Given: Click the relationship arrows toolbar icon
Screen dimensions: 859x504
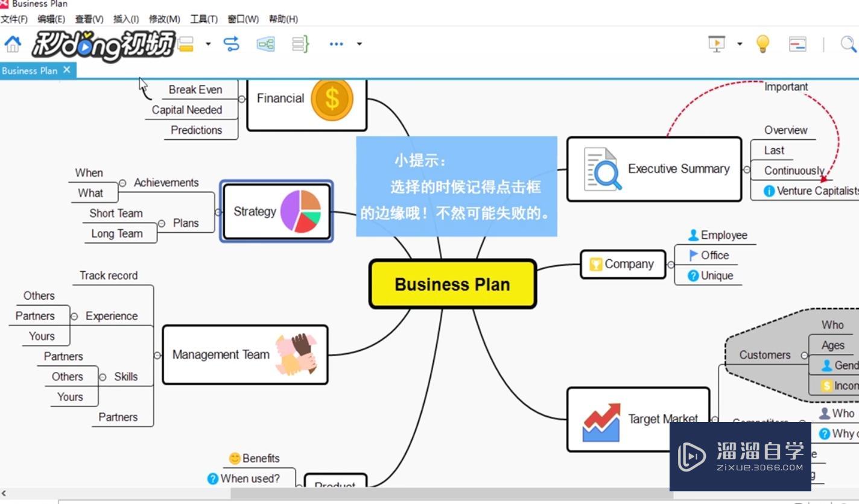Looking at the screenshot, I should (232, 43).
